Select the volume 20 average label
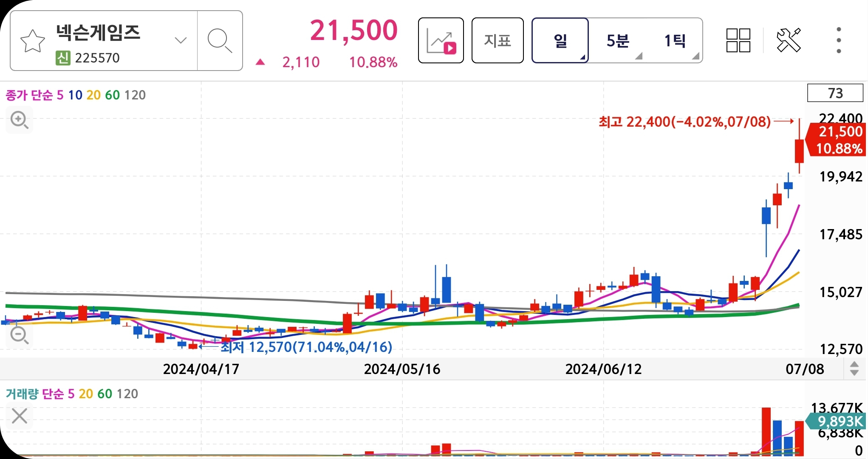The width and height of the screenshot is (868, 459). point(86,394)
